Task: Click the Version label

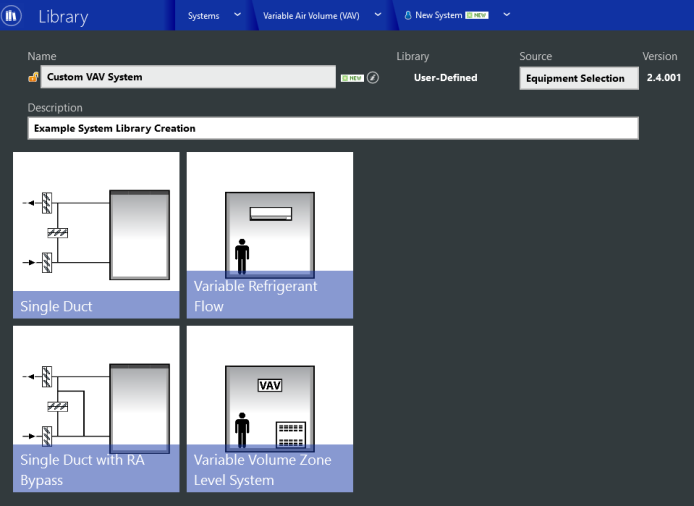Action: 659,56
